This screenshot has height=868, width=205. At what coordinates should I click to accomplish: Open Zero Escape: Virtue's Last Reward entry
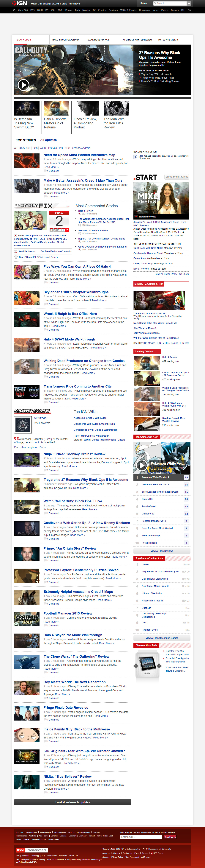tap(160, 492)
